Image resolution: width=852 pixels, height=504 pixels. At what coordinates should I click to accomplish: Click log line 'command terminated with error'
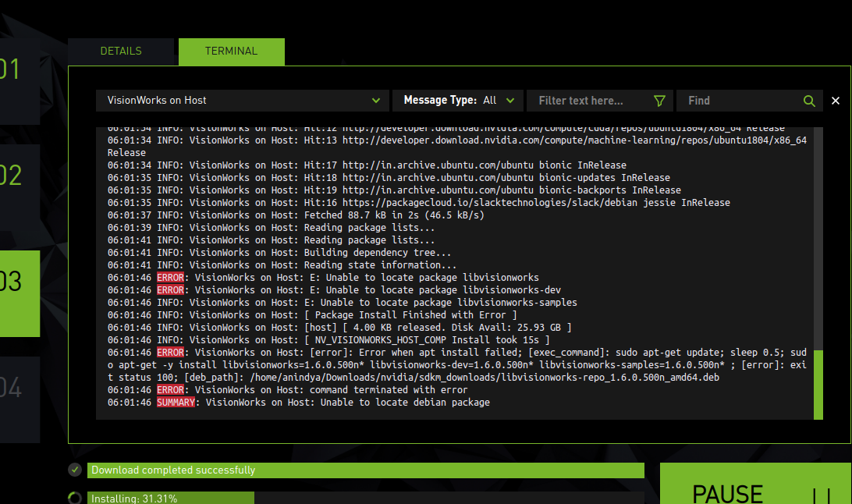coord(287,390)
